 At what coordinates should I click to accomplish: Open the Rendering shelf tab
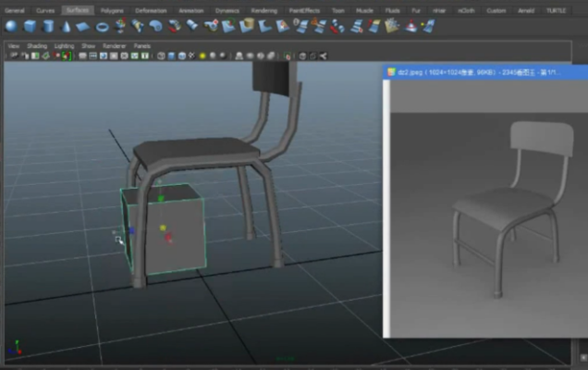tap(263, 10)
